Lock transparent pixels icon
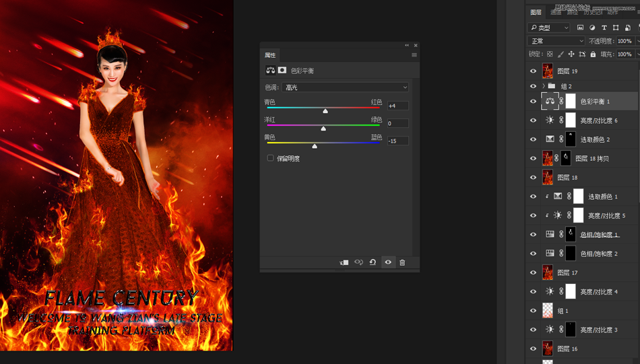640x364 pixels. [x=550, y=54]
